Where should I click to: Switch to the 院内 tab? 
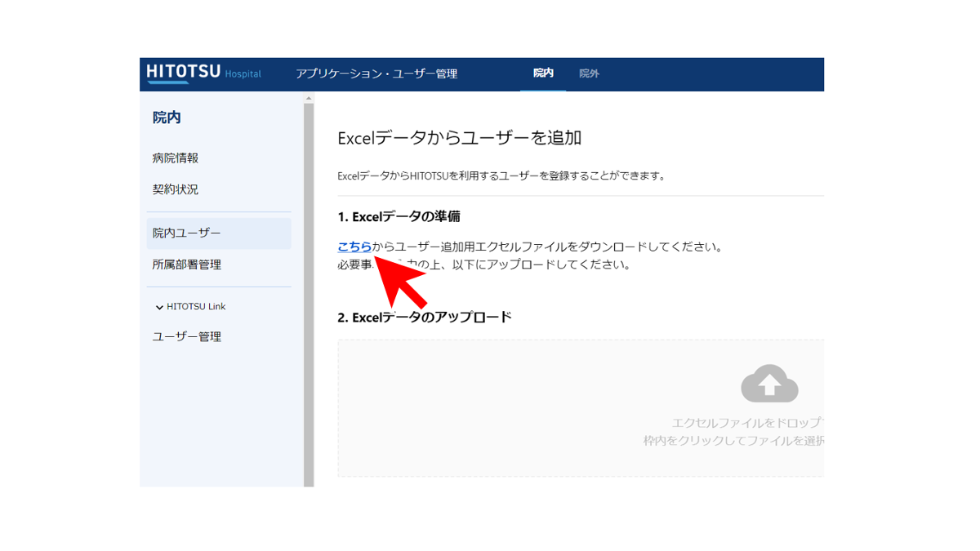[x=543, y=73]
